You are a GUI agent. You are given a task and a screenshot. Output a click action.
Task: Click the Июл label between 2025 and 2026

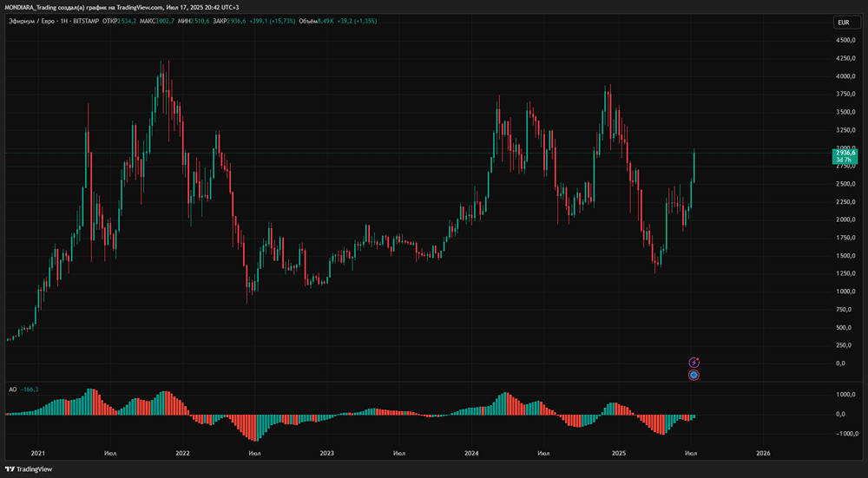[691, 453]
